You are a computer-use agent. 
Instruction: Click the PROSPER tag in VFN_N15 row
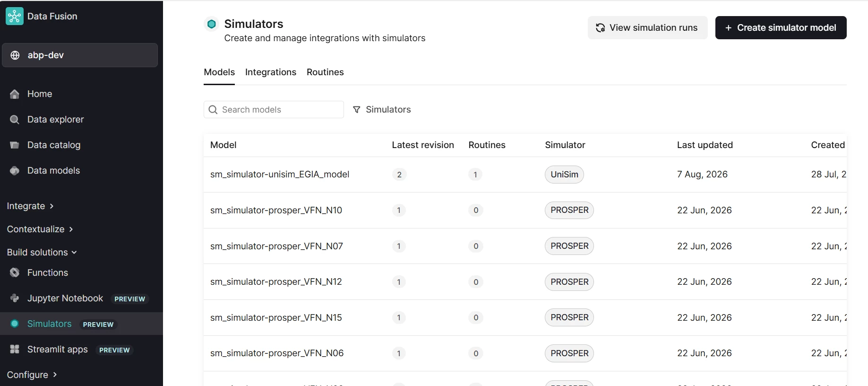pos(569,318)
